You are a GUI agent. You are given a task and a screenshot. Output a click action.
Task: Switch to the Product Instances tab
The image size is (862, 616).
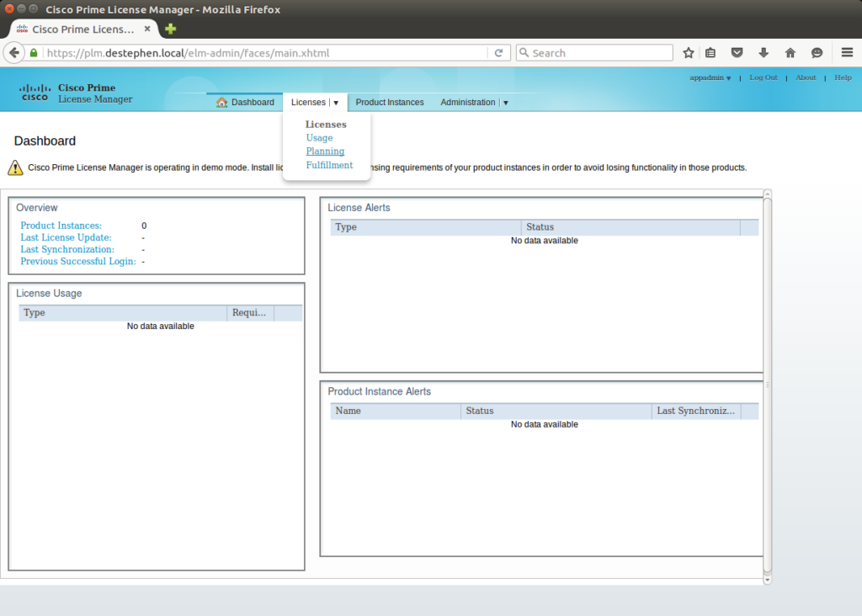pos(390,102)
